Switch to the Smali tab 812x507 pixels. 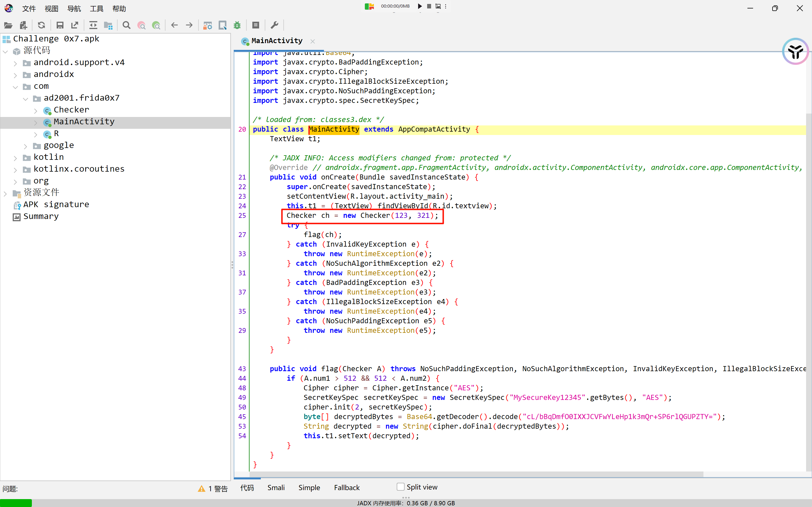pyautogui.click(x=276, y=487)
